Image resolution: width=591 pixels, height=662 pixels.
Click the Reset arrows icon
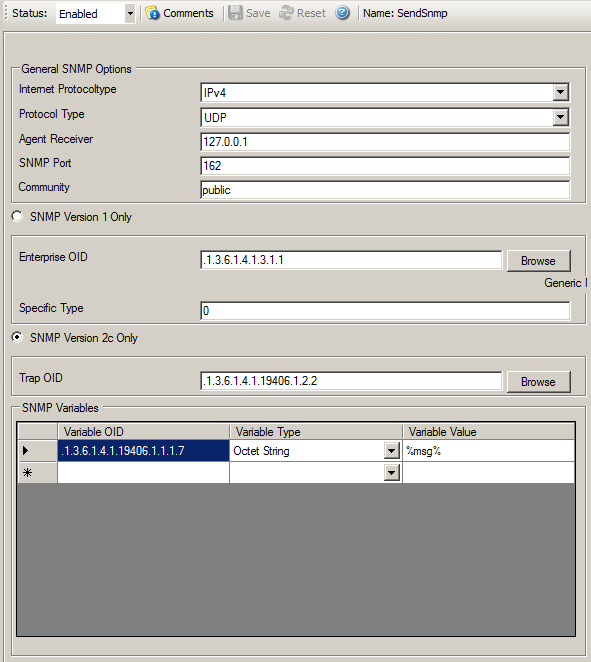point(286,13)
